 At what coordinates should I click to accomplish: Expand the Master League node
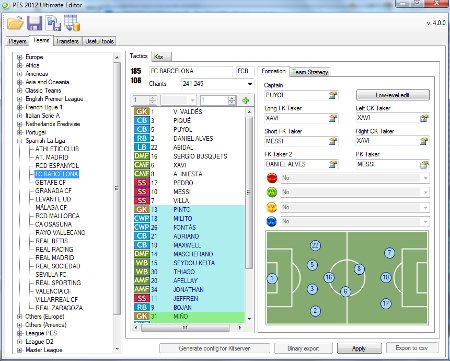pos(19,350)
